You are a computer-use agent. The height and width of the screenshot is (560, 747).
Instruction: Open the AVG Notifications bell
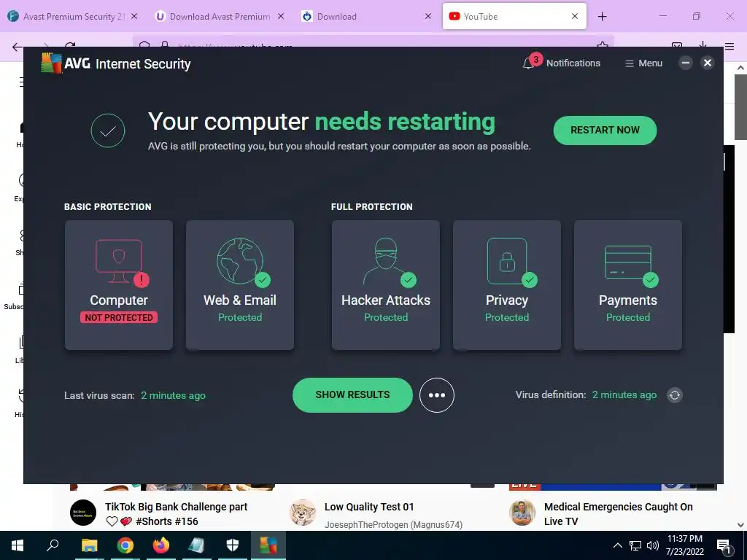click(561, 63)
